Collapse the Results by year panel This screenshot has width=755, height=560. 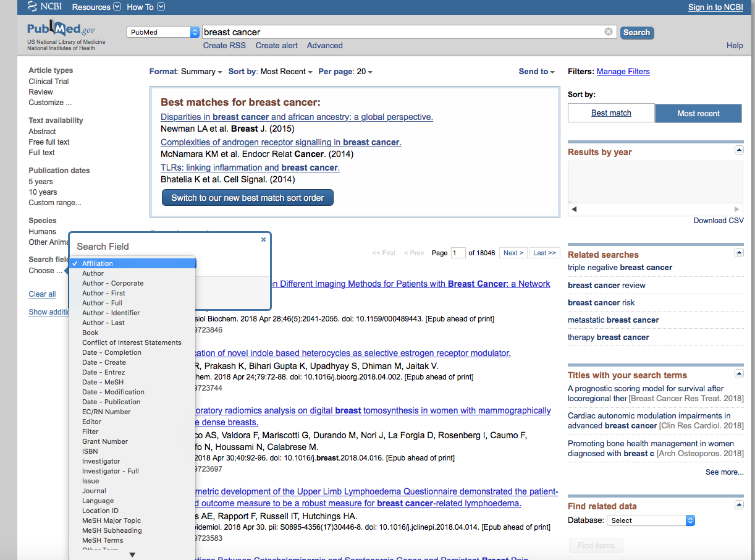point(738,150)
